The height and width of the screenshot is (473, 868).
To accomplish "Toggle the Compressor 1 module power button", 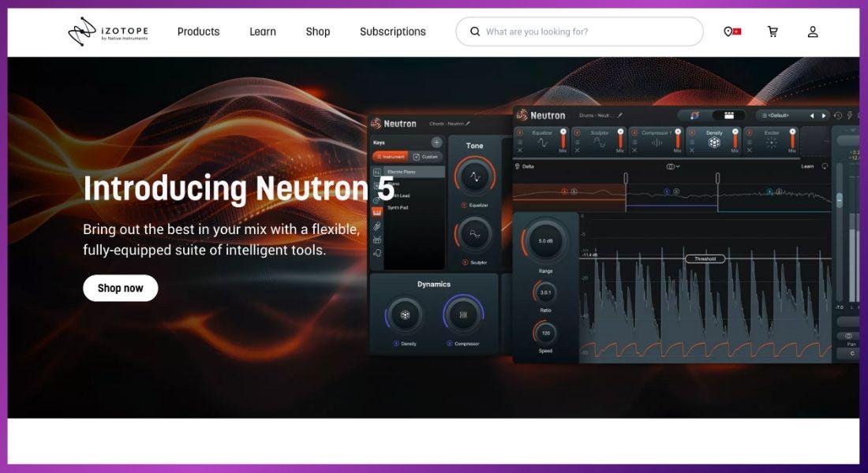I will 634,132.
